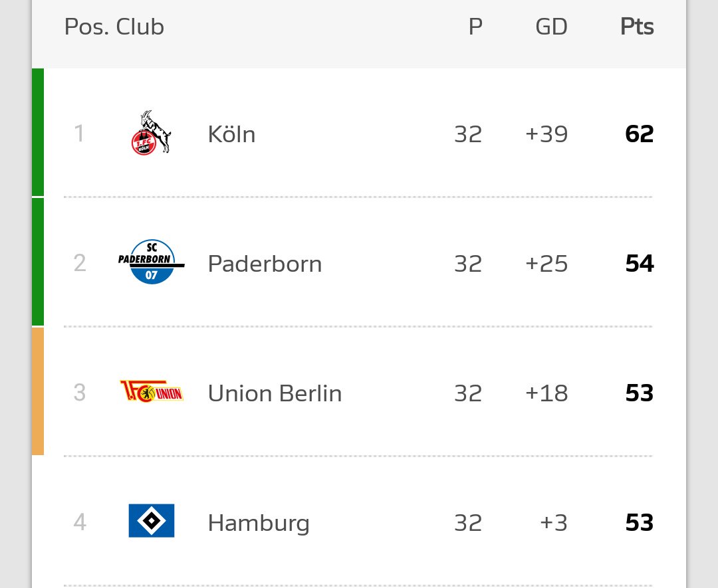Click the SC Paderborn 07 crest
The height and width of the screenshot is (588, 718).
(151, 263)
